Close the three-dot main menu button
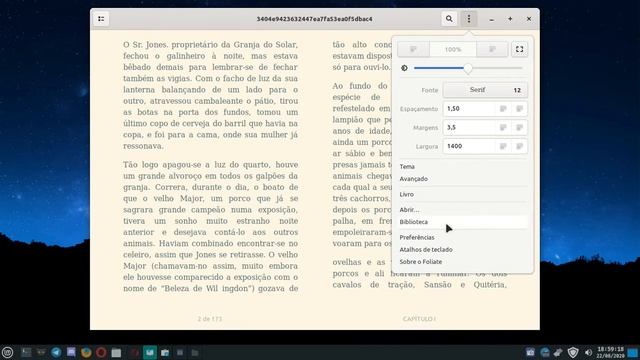 tap(469, 19)
